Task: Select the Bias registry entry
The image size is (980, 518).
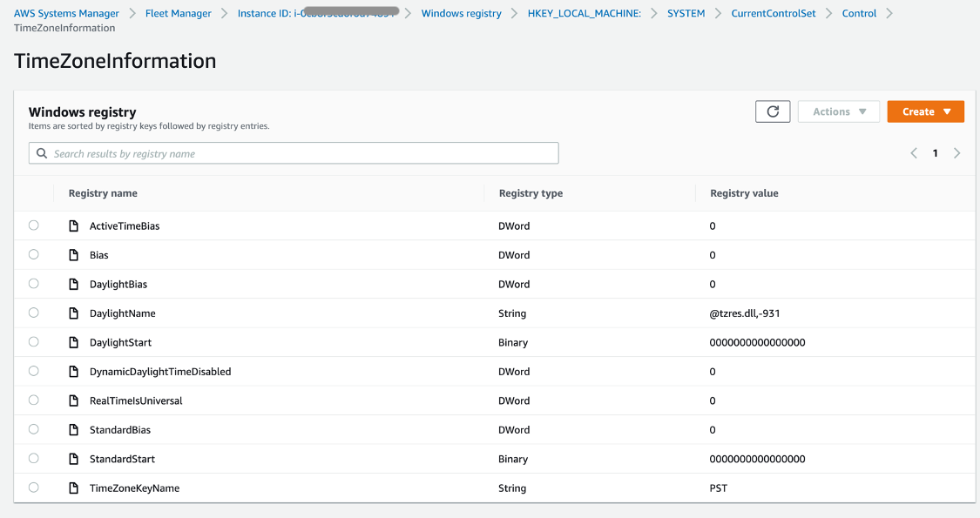Action: (x=33, y=253)
